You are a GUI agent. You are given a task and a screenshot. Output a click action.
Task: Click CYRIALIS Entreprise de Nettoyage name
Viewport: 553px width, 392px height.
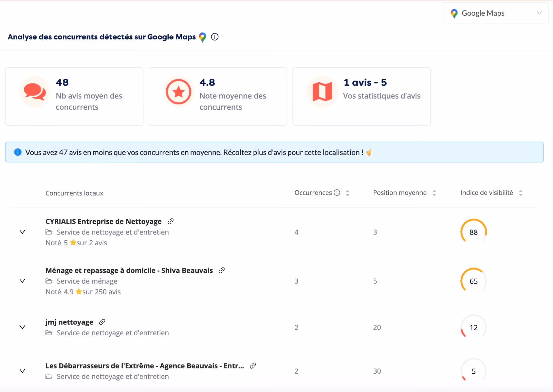(103, 222)
